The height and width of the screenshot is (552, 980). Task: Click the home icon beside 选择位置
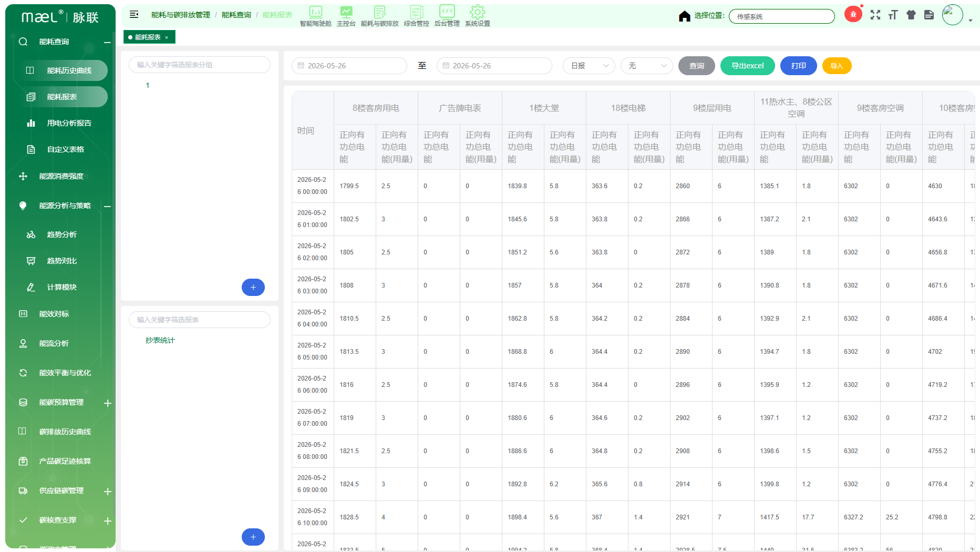point(684,16)
